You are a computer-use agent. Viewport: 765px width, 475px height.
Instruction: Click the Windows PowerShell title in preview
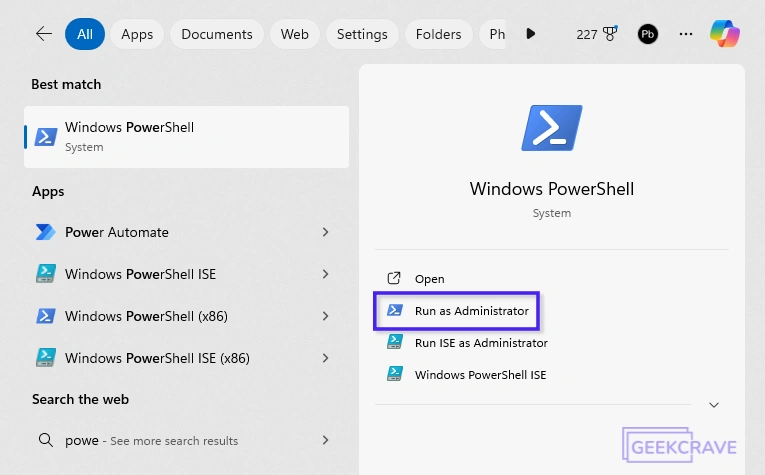(552, 189)
